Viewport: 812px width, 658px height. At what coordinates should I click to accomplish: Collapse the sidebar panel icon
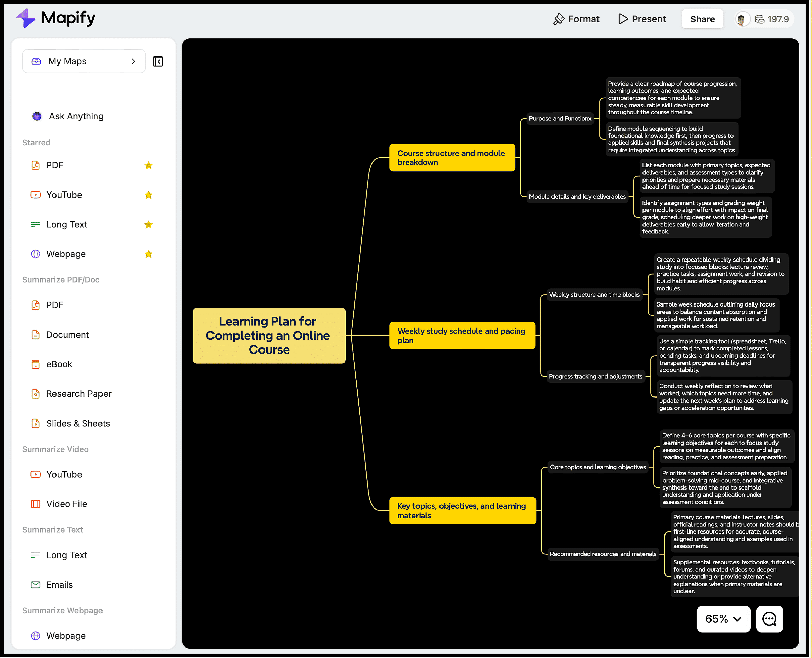(158, 62)
